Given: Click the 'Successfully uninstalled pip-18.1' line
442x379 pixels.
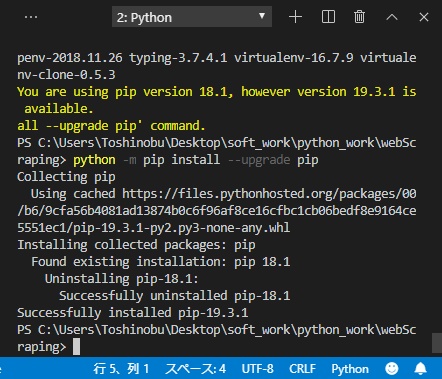Looking at the screenshot, I should 175,296.
